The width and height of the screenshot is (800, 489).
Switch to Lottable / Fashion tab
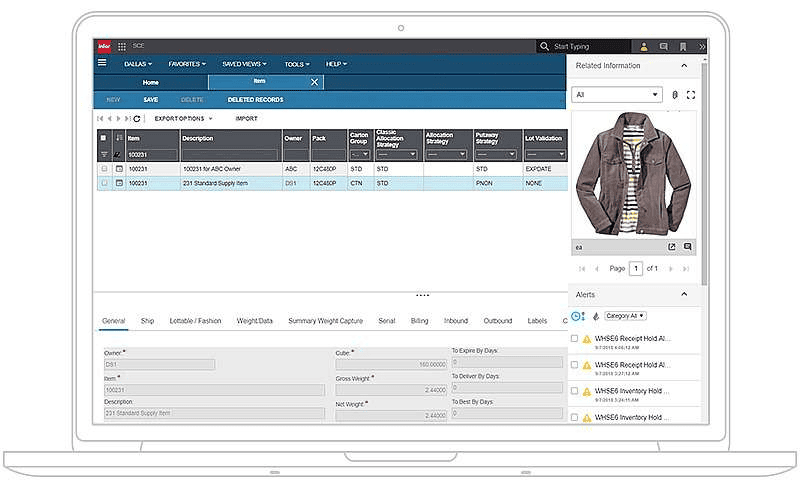(x=195, y=321)
